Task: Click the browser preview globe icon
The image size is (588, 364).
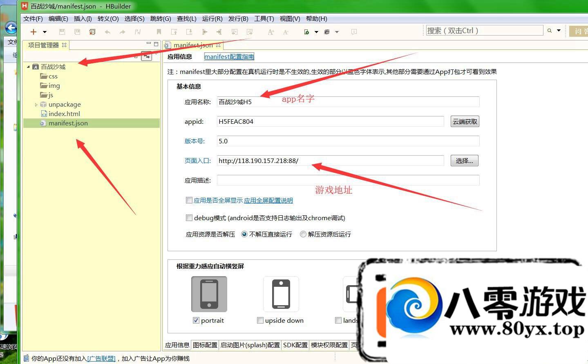Action: [x=327, y=32]
